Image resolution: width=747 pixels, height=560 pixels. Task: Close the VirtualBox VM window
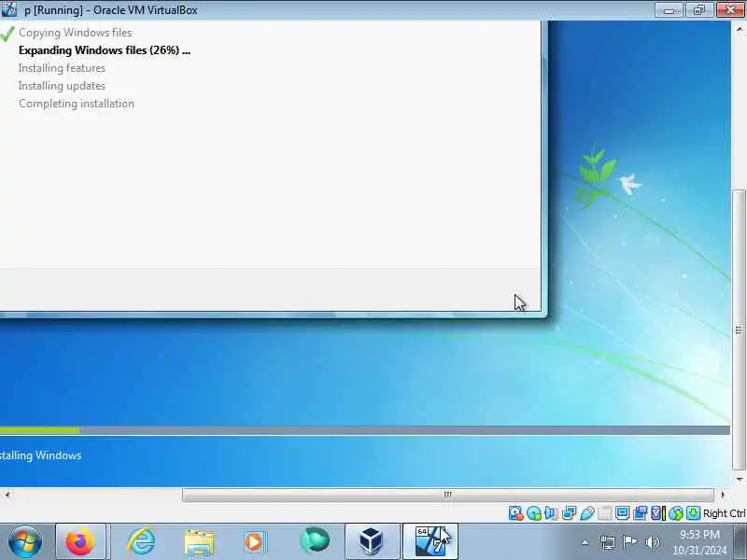730,9
